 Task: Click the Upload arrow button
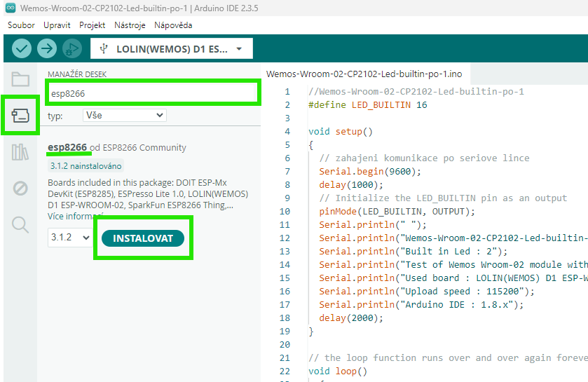click(47, 48)
